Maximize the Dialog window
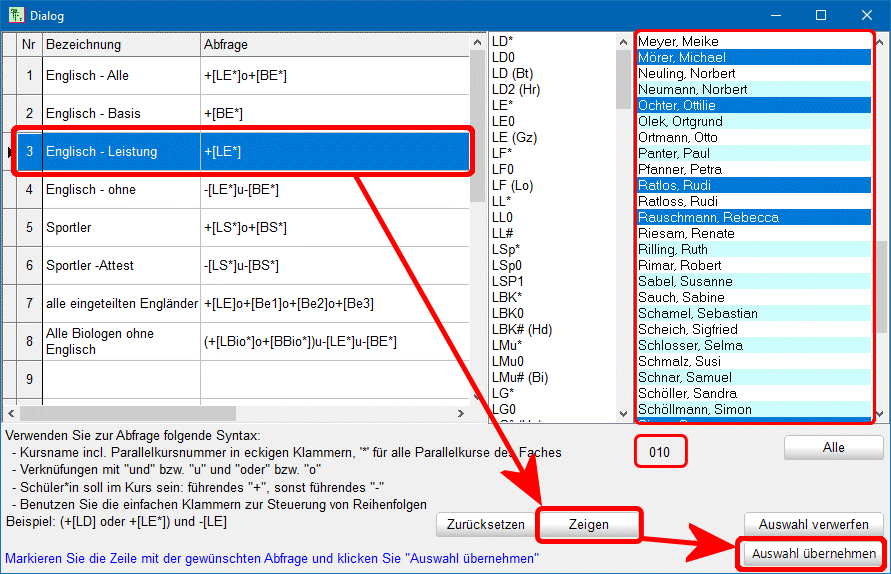Screen dimensions: 891x574 [821, 15]
